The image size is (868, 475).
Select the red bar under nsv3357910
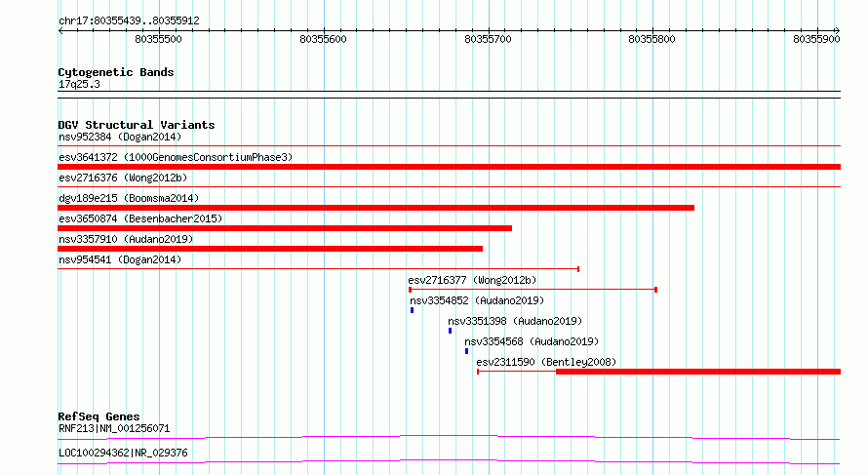(x=270, y=249)
